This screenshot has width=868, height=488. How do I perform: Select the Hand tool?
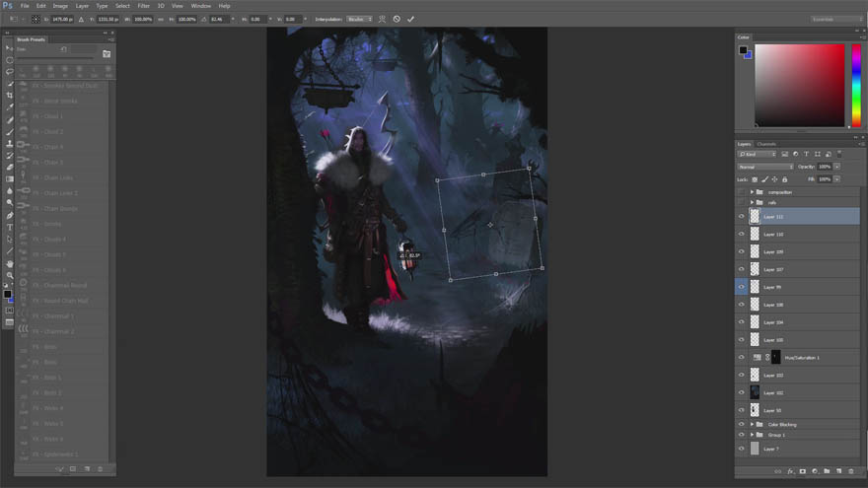[10, 263]
